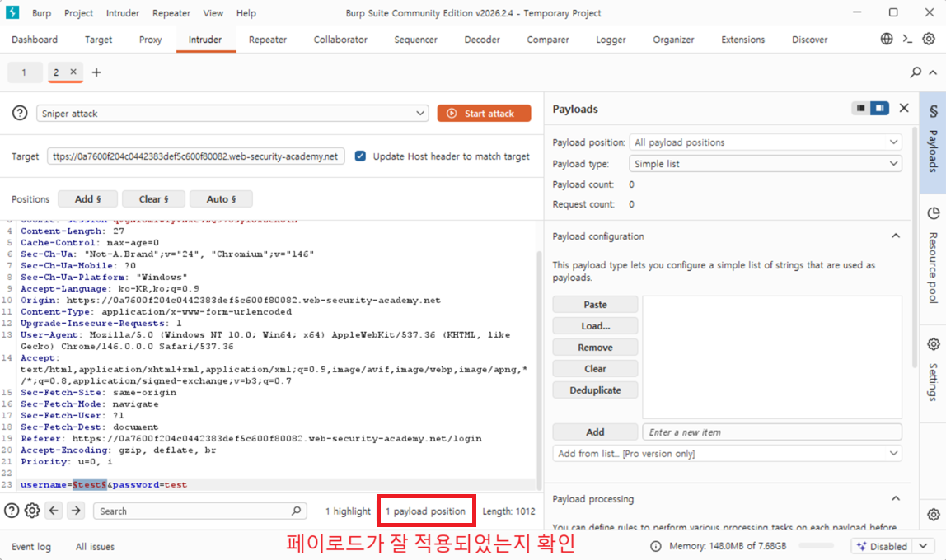Open the Payload position dropdown
946x560 pixels.
(x=765, y=142)
